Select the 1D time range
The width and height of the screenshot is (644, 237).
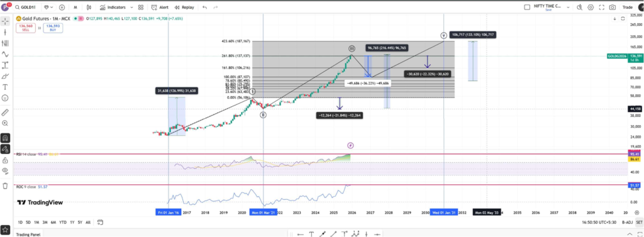pos(20,222)
